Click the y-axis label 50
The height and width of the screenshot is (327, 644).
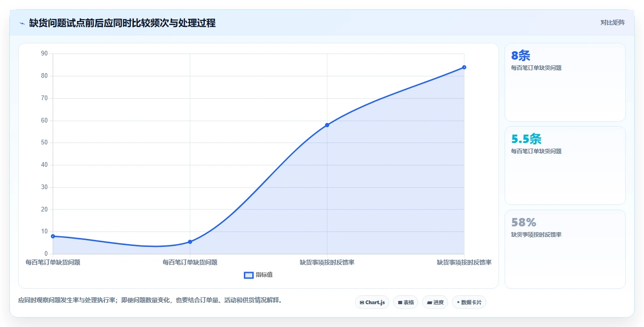point(44,143)
